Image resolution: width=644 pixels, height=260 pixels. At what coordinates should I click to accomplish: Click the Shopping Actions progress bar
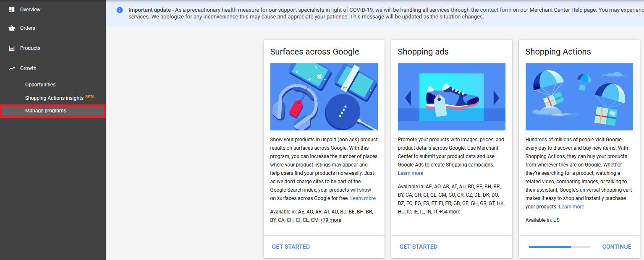coord(559,247)
